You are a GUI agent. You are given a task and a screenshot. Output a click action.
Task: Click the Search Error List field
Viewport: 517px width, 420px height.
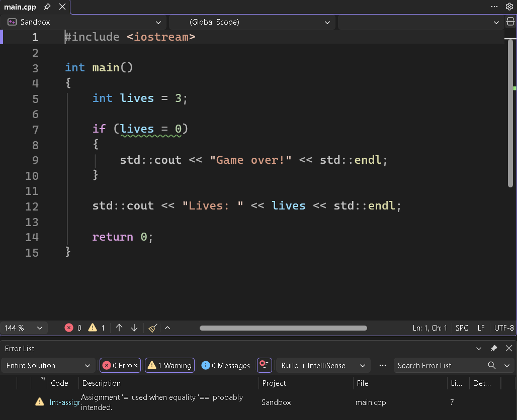click(x=440, y=366)
